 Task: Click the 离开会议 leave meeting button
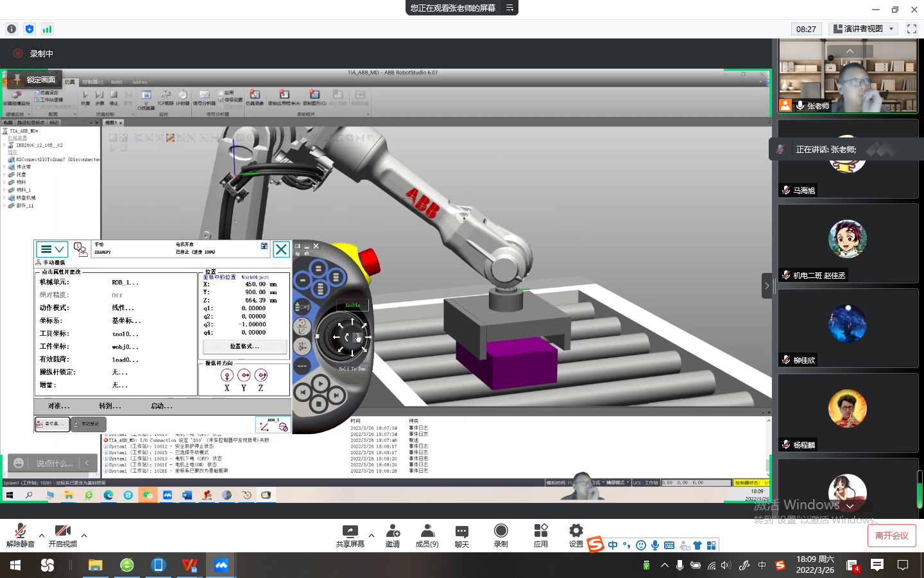tap(892, 536)
